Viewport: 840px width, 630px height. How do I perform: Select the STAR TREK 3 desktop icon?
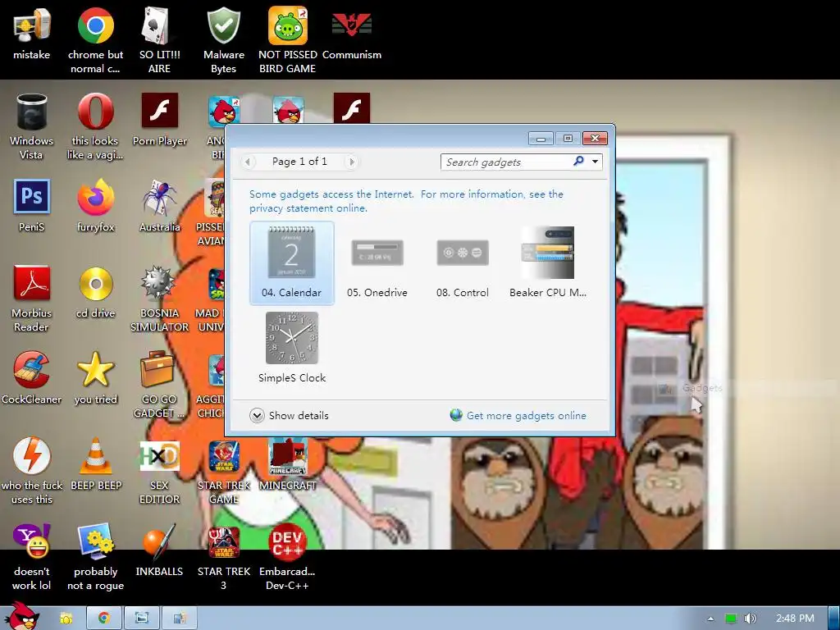pos(223,558)
